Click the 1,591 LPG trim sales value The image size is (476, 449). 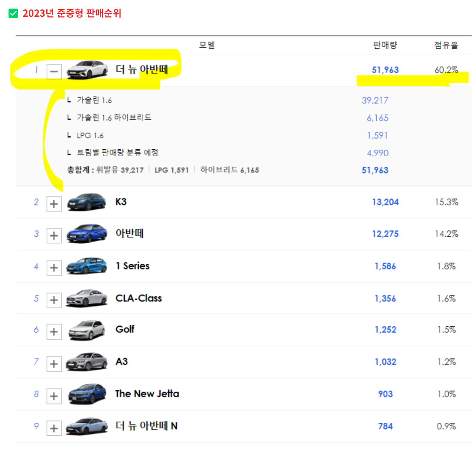377,136
